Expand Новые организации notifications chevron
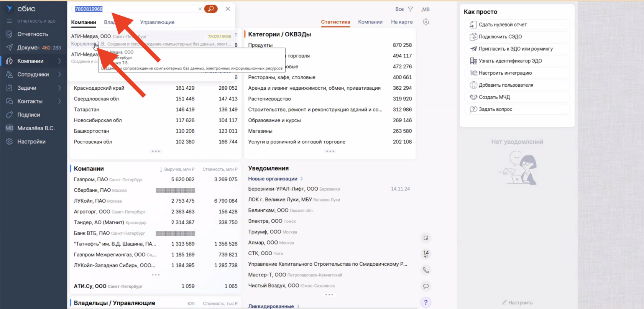Screen dimensions: 644x309 302,179
